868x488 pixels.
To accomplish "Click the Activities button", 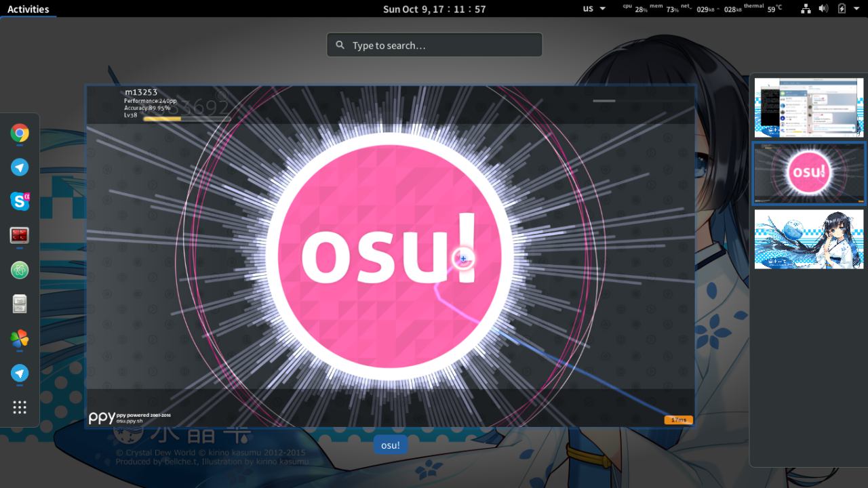I will pyautogui.click(x=28, y=9).
